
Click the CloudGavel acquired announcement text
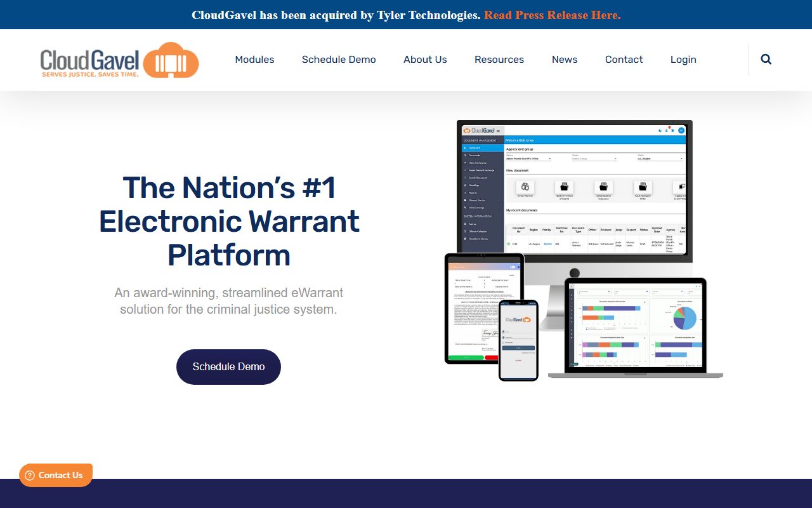tap(336, 15)
